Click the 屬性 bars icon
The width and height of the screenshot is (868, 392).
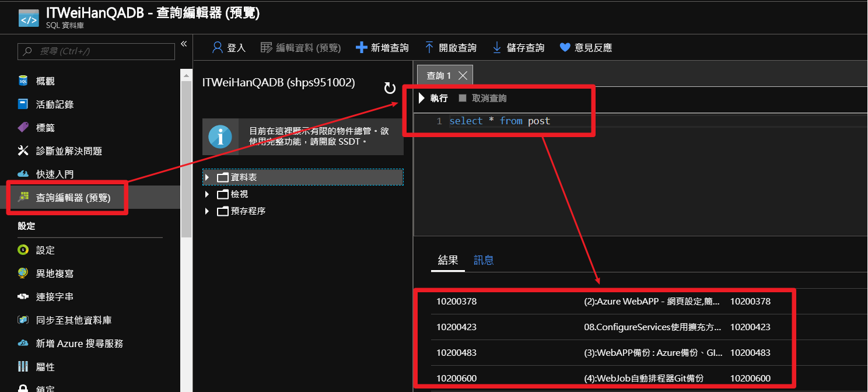[23, 367]
